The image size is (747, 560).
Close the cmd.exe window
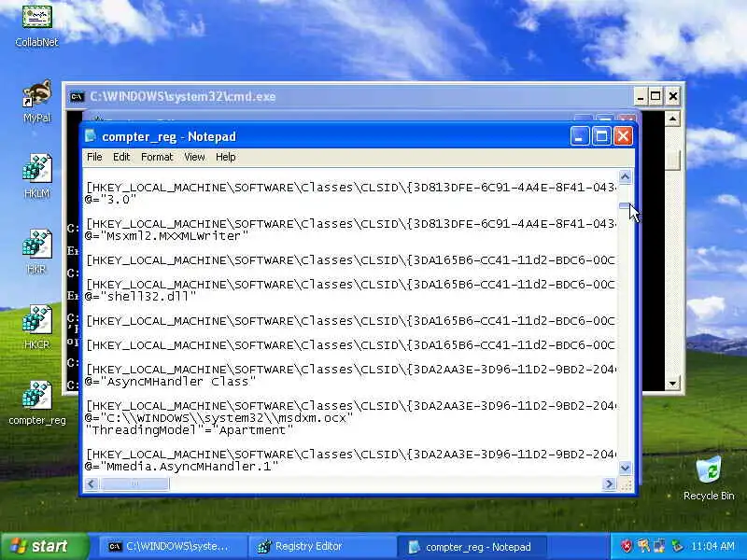[x=672, y=97]
